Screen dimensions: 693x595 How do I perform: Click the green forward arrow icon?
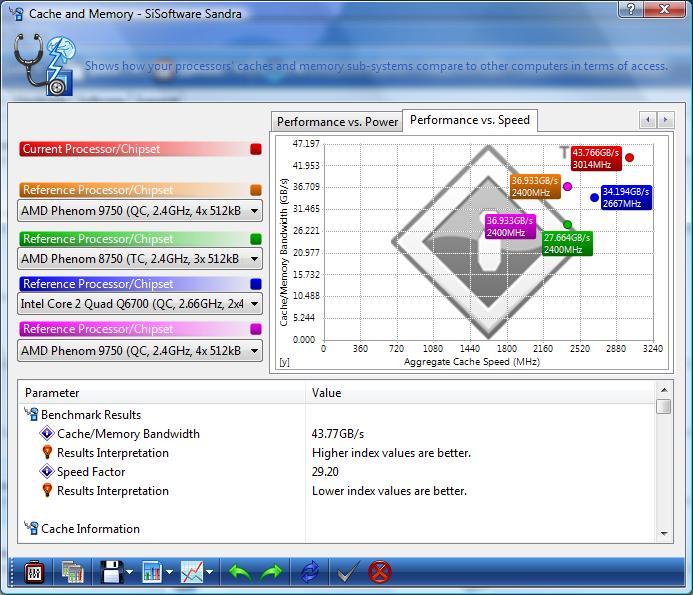[271, 573]
